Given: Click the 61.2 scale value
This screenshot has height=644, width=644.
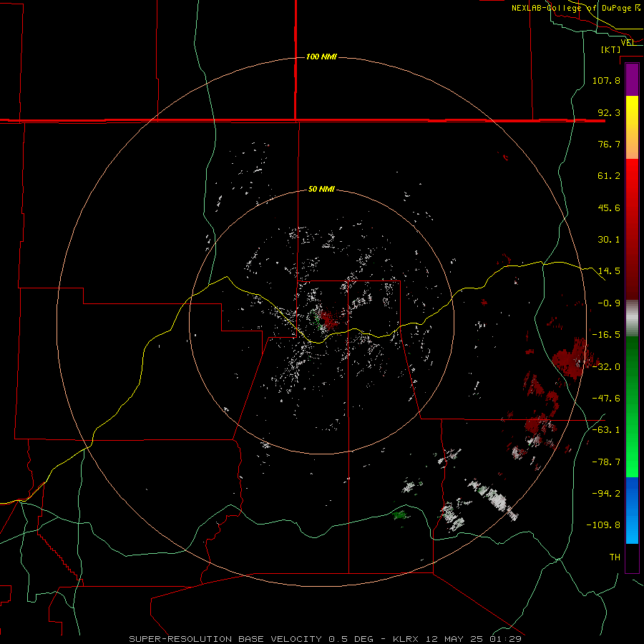Looking at the screenshot, I should click(x=609, y=176).
